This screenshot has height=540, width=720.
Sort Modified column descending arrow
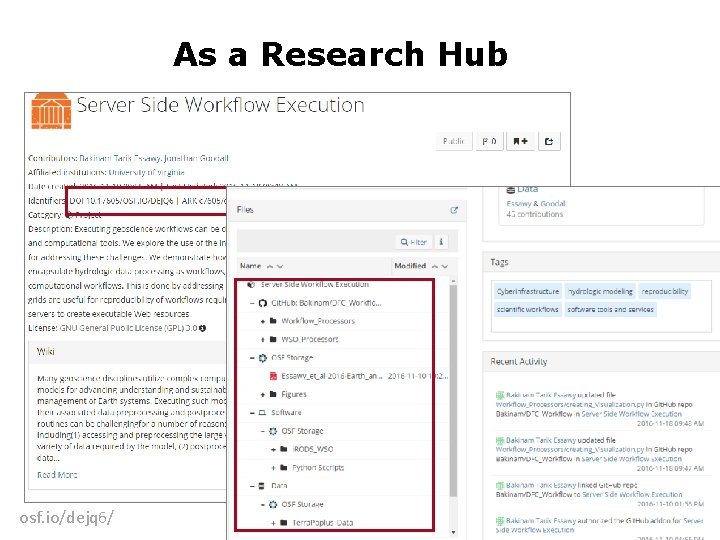[x=445, y=266]
